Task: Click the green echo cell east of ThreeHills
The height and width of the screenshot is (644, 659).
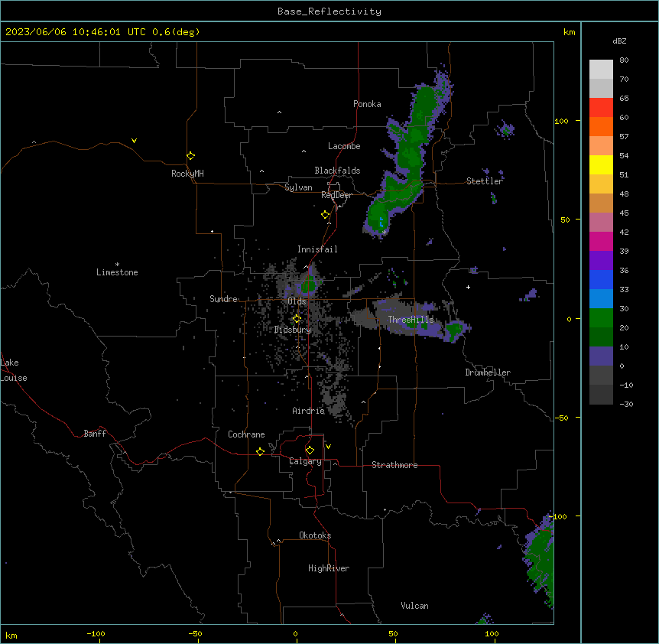Action: tap(454, 331)
